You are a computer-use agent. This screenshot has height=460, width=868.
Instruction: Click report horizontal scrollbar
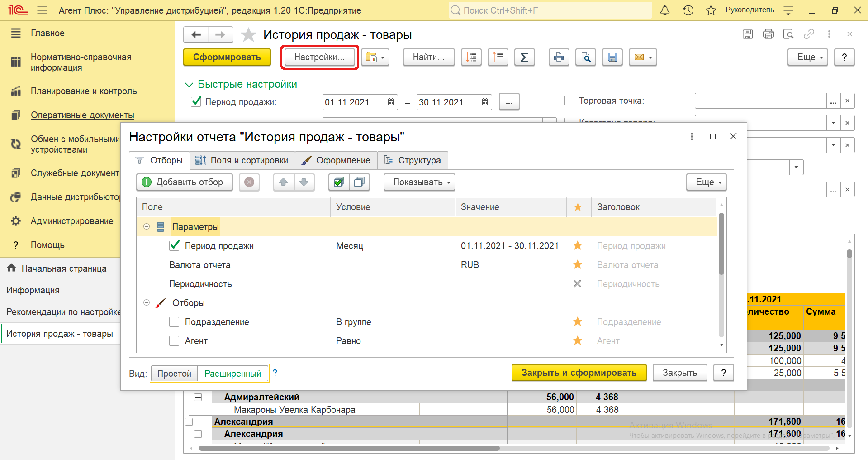pyautogui.click(x=349, y=448)
